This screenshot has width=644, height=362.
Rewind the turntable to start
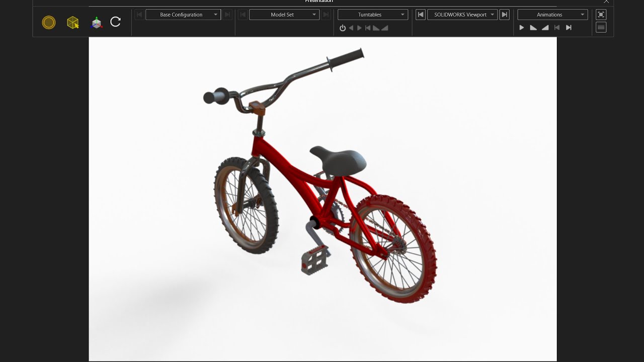coord(368,28)
